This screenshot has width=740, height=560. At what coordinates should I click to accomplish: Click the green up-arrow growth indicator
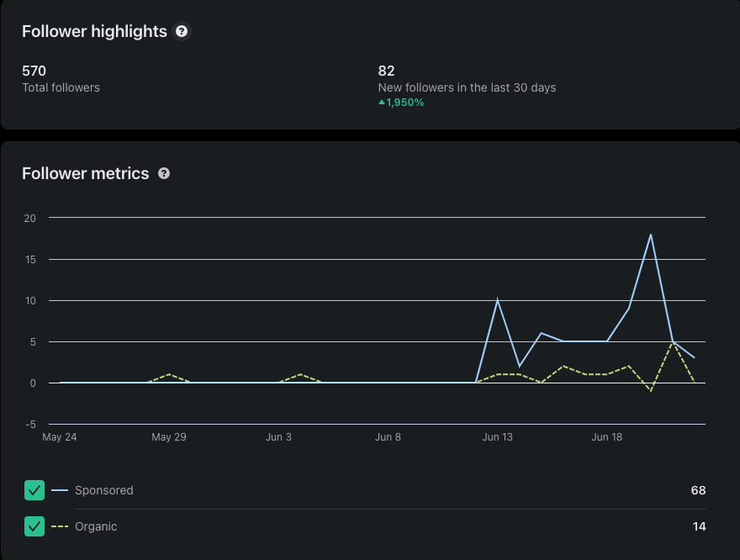click(381, 103)
